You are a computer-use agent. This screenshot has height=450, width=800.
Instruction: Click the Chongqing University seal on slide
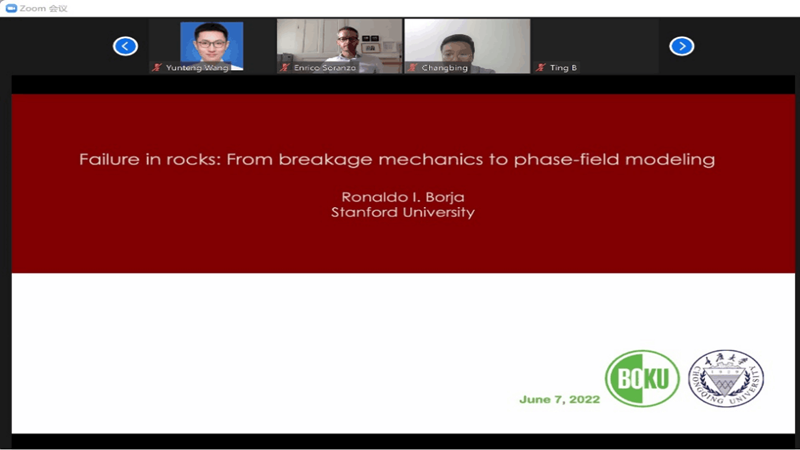[x=726, y=378]
